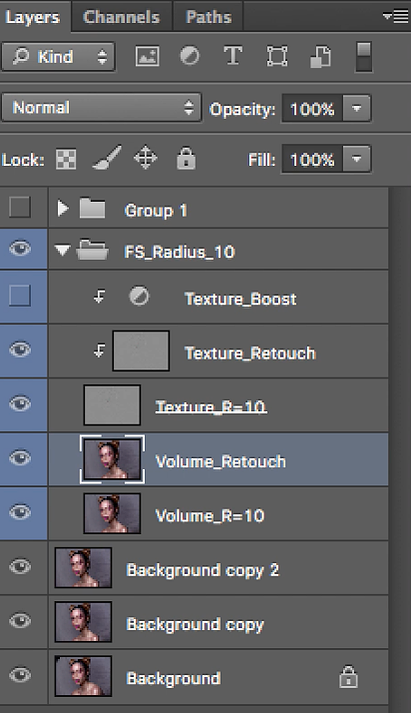Image resolution: width=411 pixels, height=713 pixels.
Task: Lock transparent pixels checkerboard icon
Action: 66,160
